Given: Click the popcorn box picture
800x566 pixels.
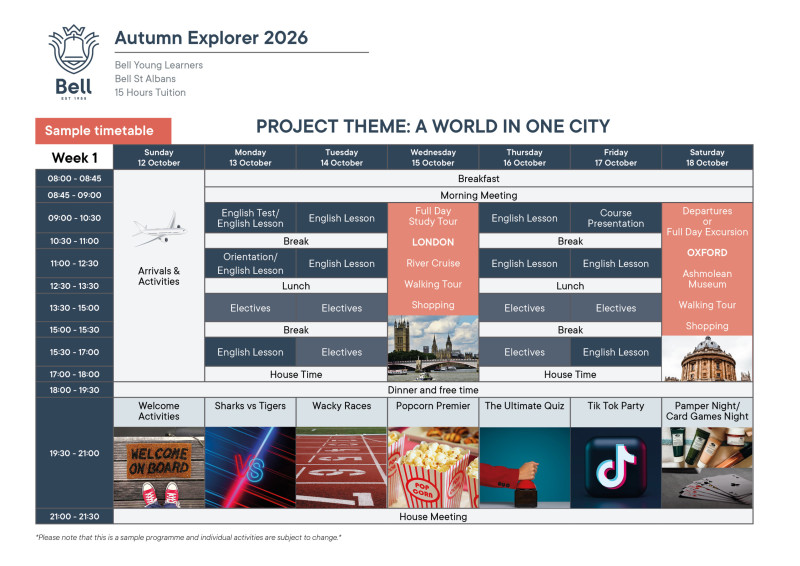Looking at the screenshot, I should [x=432, y=468].
